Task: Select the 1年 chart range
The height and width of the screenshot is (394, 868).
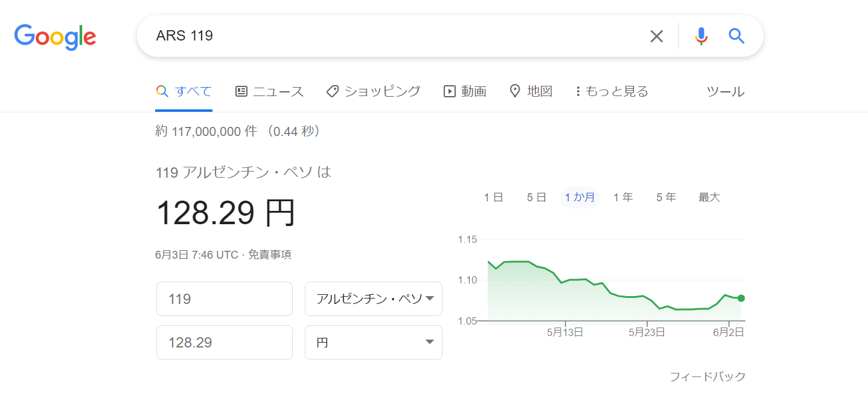Action: pos(623,198)
